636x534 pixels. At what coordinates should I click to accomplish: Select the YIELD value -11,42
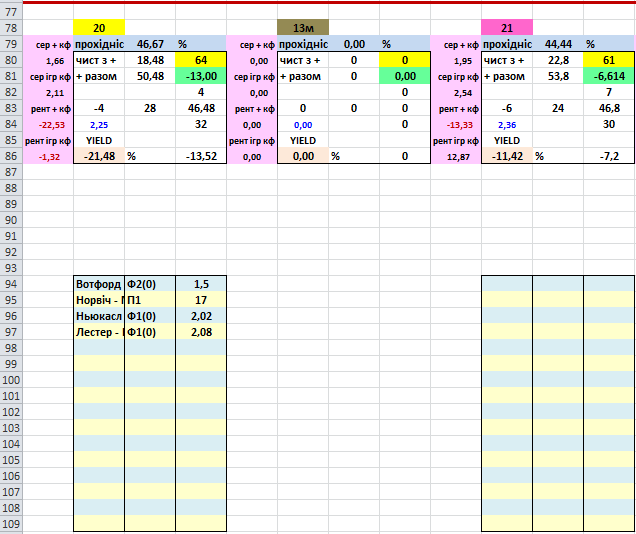(507, 156)
